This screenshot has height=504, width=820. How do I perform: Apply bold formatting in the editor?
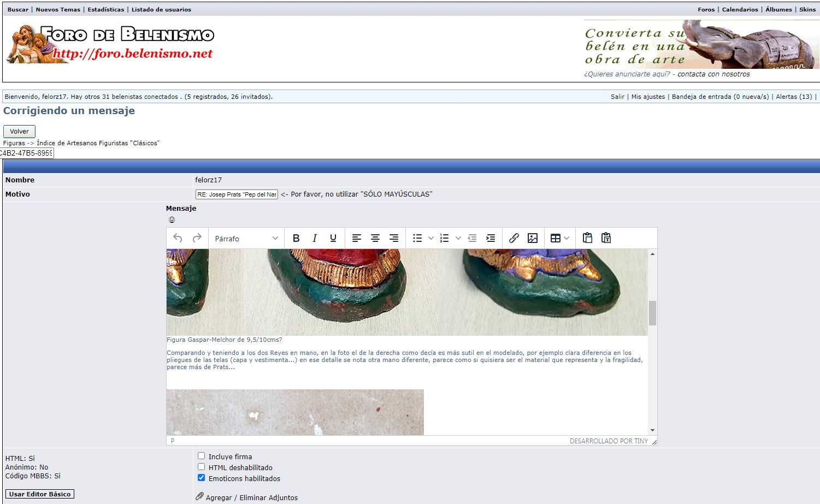pos(296,238)
